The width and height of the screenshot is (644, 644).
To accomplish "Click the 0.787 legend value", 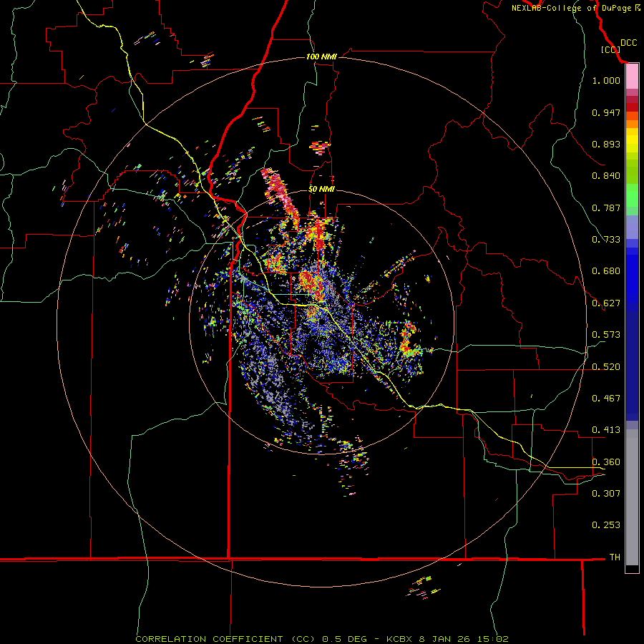I will [606, 208].
